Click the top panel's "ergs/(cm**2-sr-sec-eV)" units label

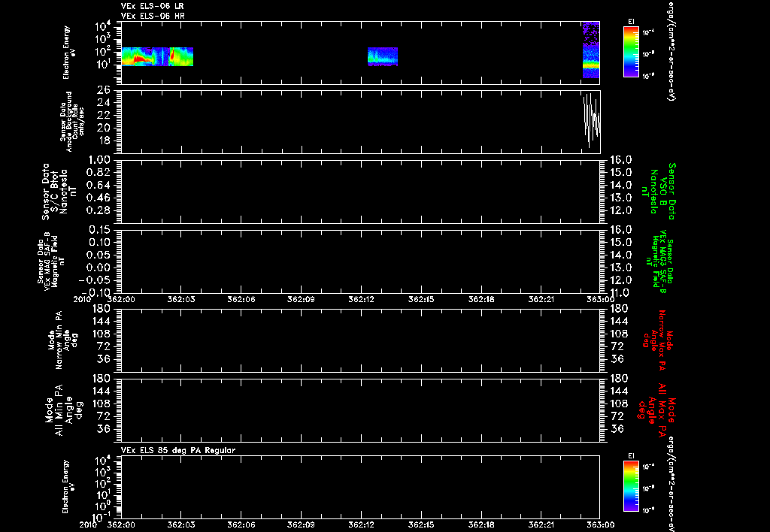pos(671,50)
